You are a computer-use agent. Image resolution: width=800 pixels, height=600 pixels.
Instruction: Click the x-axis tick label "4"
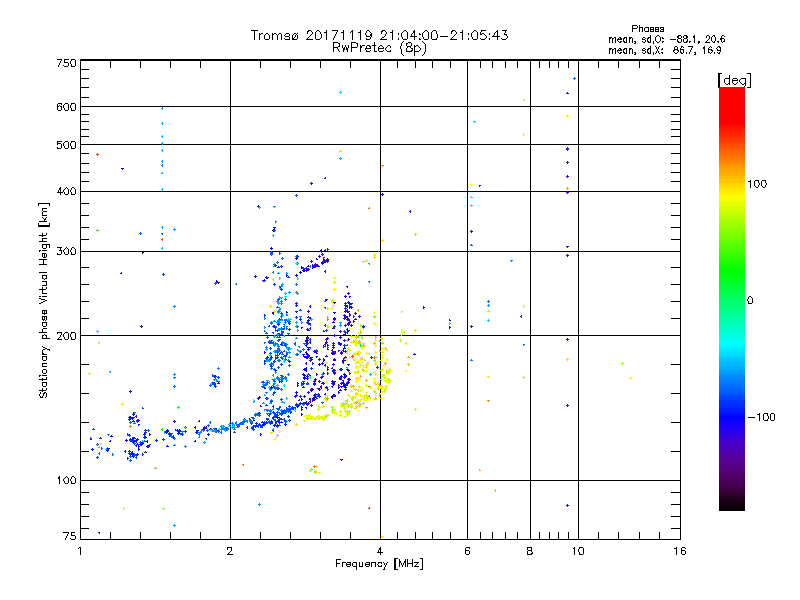[x=380, y=551]
